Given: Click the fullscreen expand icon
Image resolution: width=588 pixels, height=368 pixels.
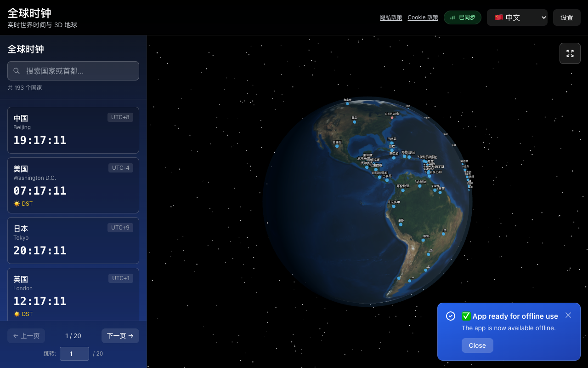Looking at the screenshot, I should (570, 53).
